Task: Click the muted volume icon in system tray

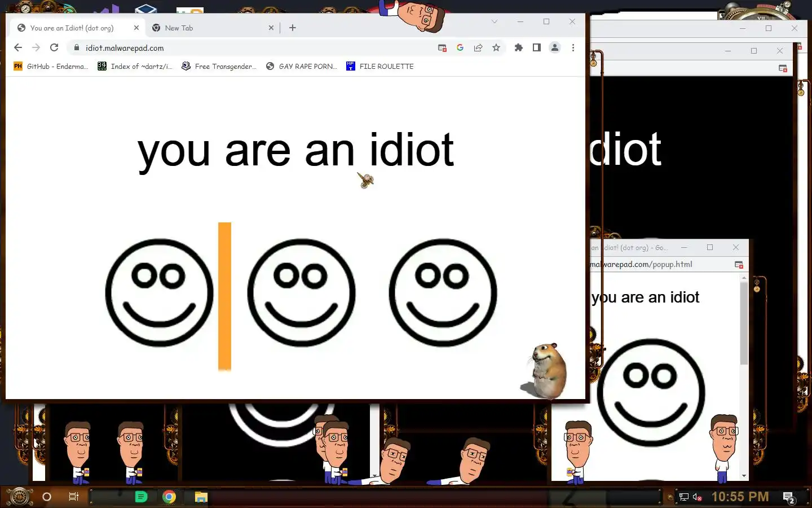Action: [x=698, y=497]
